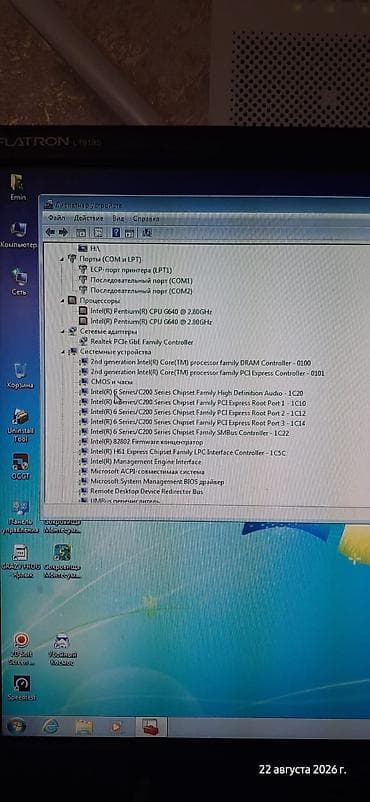Select Последовательный порт (COM1)
Viewport: 370px width, 802px height.
pyautogui.click(x=141, y=280)
